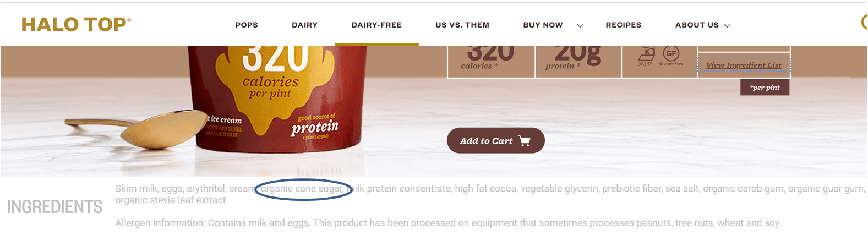Viewport: 868px width, 235px height.
Task: Click the Buy Now menu label
Action: [543, 25]
